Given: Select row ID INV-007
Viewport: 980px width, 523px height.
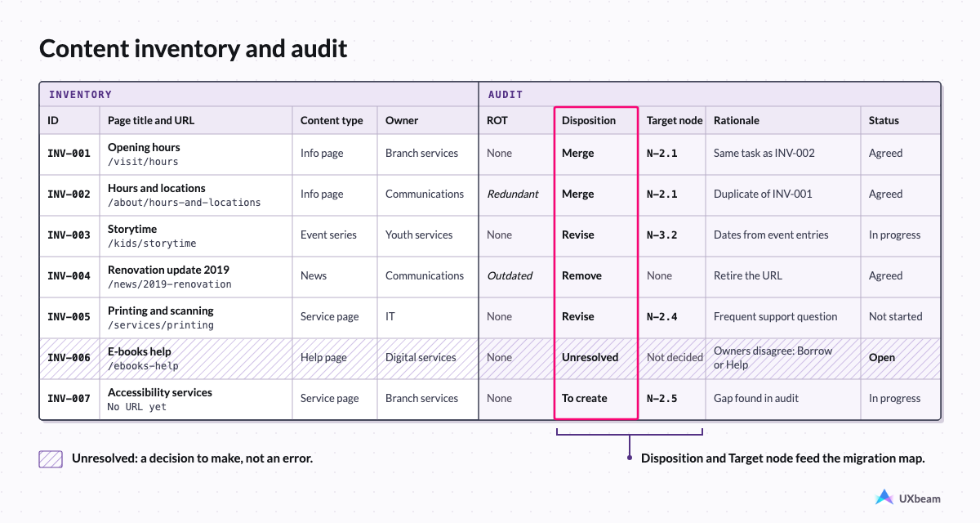Looking at the screenshot, I should (69, 399).
